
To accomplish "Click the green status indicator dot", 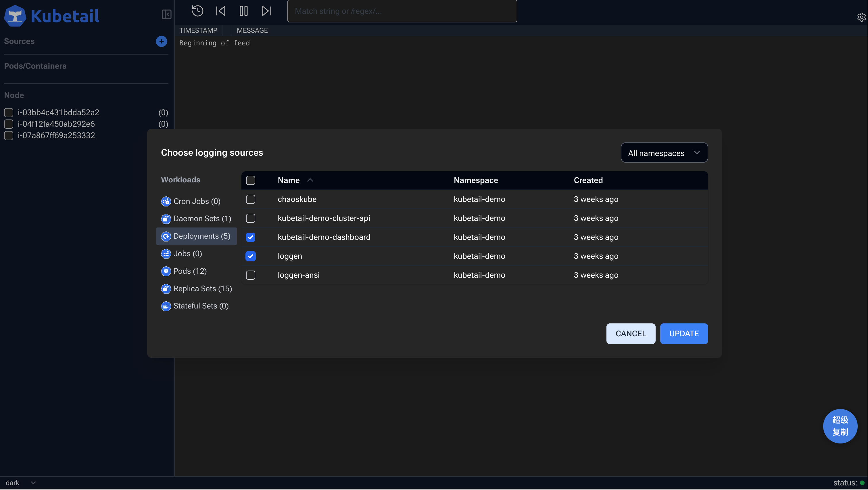I will click(862, 483).
